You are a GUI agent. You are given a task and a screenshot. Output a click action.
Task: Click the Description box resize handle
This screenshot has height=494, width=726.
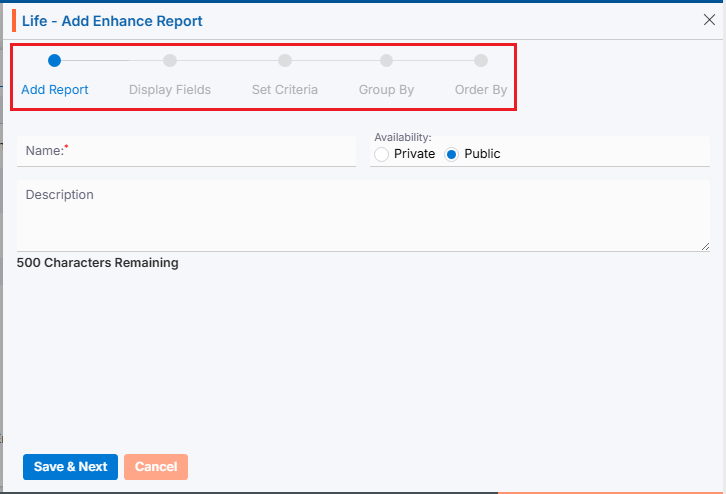pos(705,246)
